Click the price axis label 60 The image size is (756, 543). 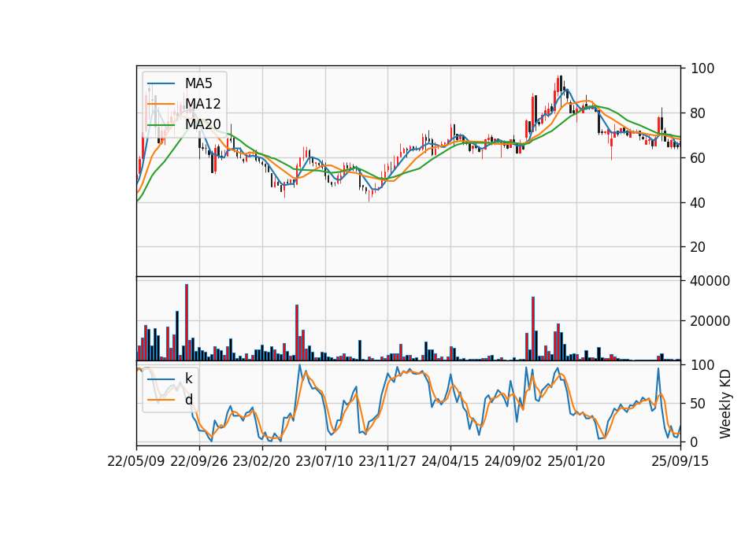coord(699,158)
